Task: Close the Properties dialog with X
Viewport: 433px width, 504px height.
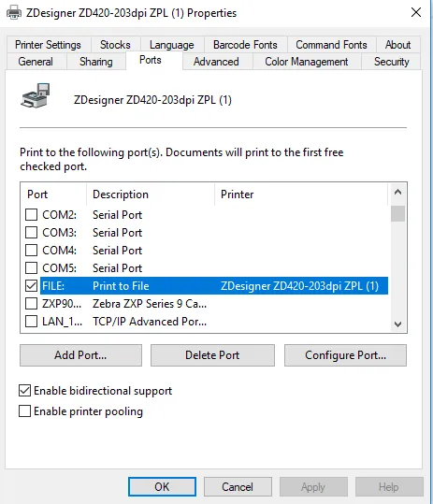Action: tap(416, 12)
